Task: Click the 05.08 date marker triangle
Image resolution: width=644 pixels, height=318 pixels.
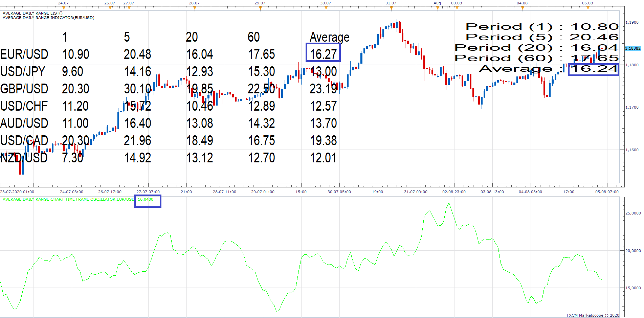Action: pos(587,8)
